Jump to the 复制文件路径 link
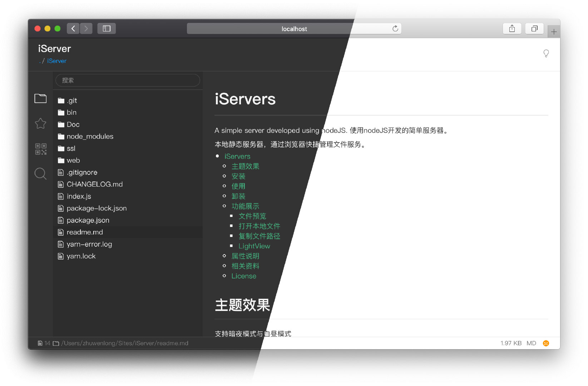Screen dimensions: 588x386 pos(260,236)
